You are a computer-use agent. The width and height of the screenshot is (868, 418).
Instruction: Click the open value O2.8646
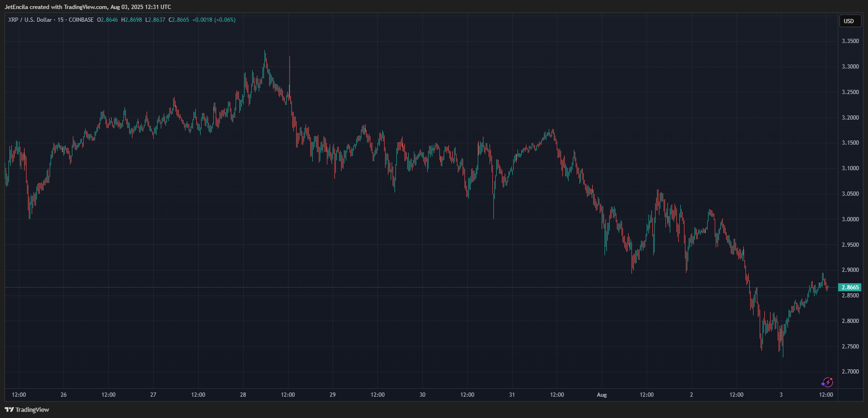(x=107, y=20)
